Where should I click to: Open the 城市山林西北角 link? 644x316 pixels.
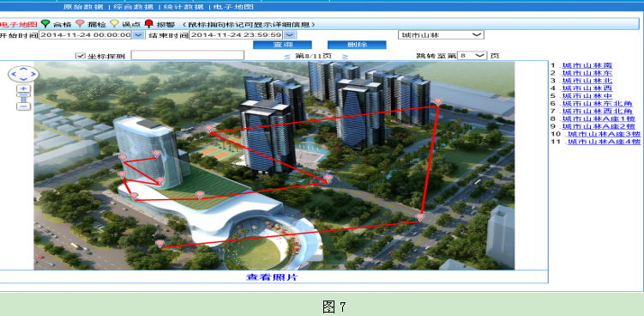597,111
